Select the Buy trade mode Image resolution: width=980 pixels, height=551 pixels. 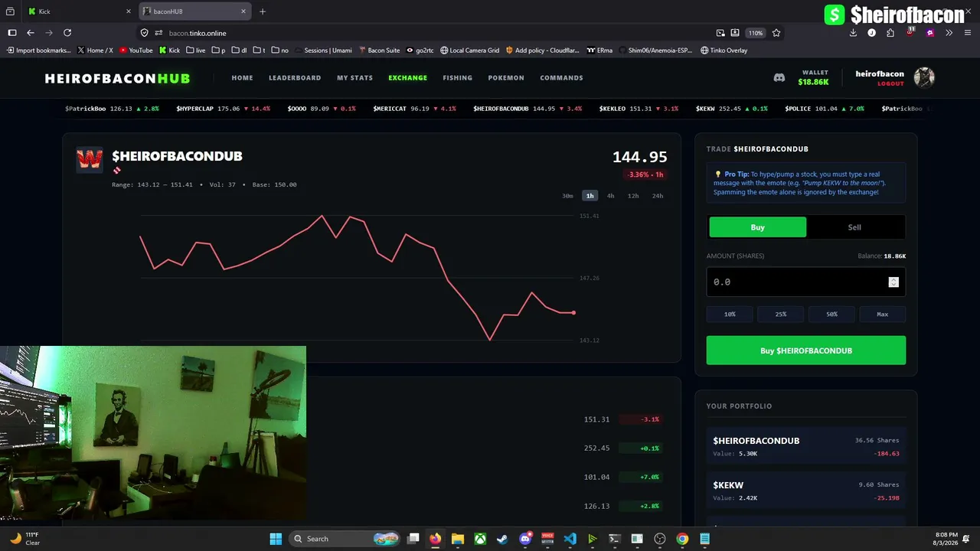coord(757,227)
